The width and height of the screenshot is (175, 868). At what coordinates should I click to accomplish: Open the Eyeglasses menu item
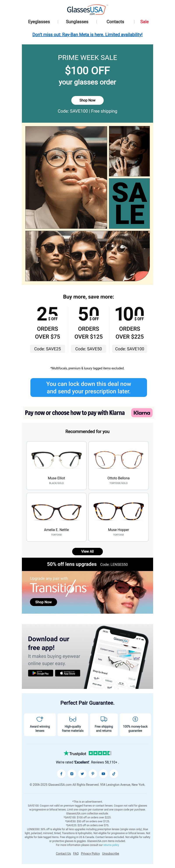(39, 22)
